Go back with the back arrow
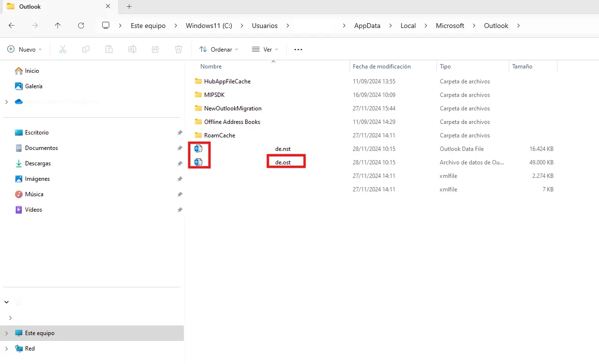599x364 pixels. pyautogui.click(x=12, y=26)
